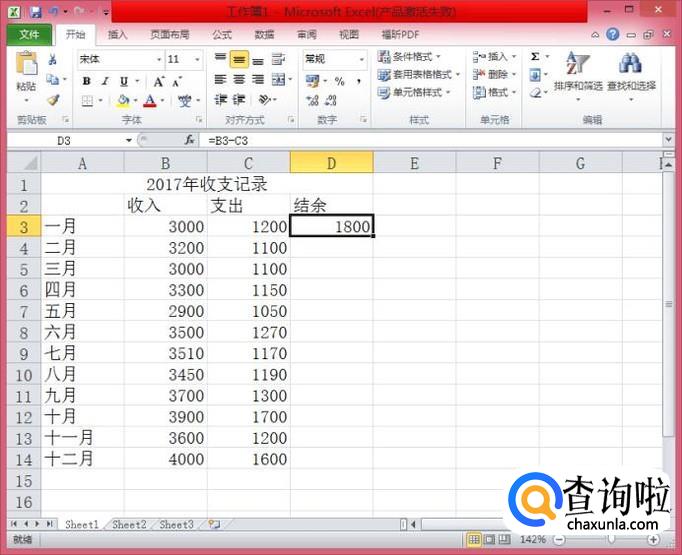682x555 pixels.
Task: Apply the percent style icon
Action: click(x=340, y=81)
